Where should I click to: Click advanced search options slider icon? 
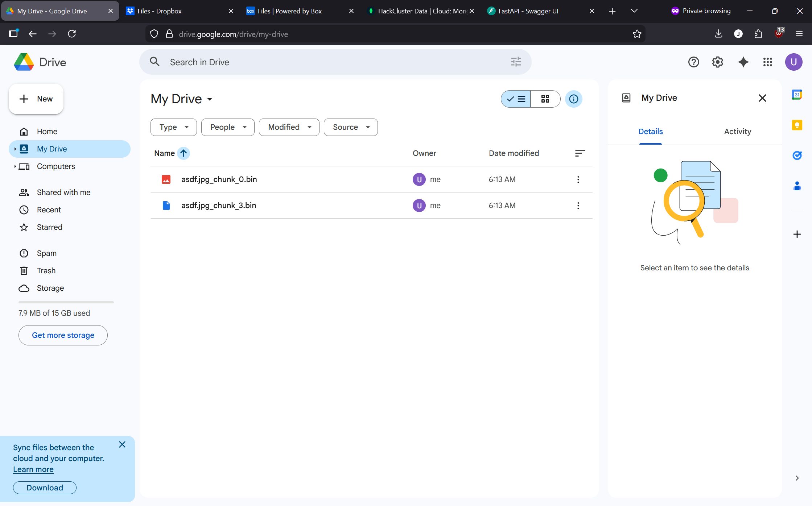tap(516, 62)
